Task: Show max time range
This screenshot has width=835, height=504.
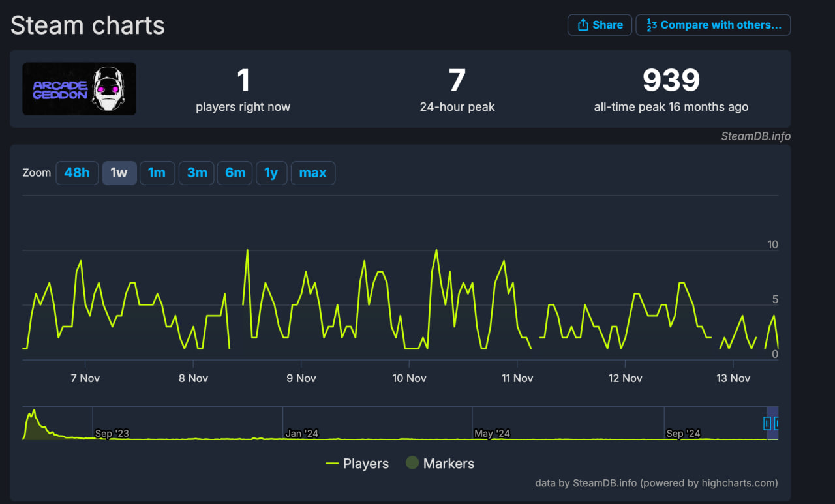Action: click(312, 173)
